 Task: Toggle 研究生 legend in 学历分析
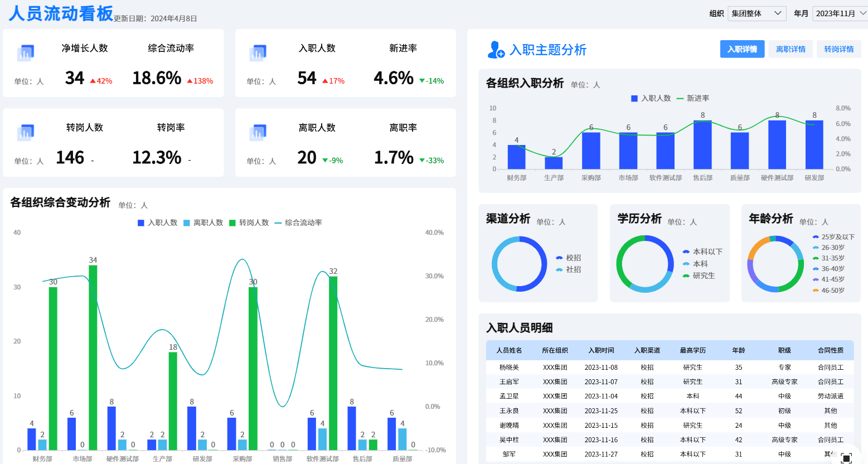(x=699, y=275)
